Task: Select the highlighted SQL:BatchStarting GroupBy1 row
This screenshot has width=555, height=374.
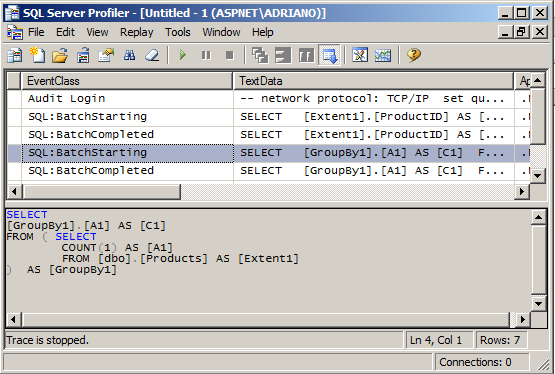Action: click(268, 153)
